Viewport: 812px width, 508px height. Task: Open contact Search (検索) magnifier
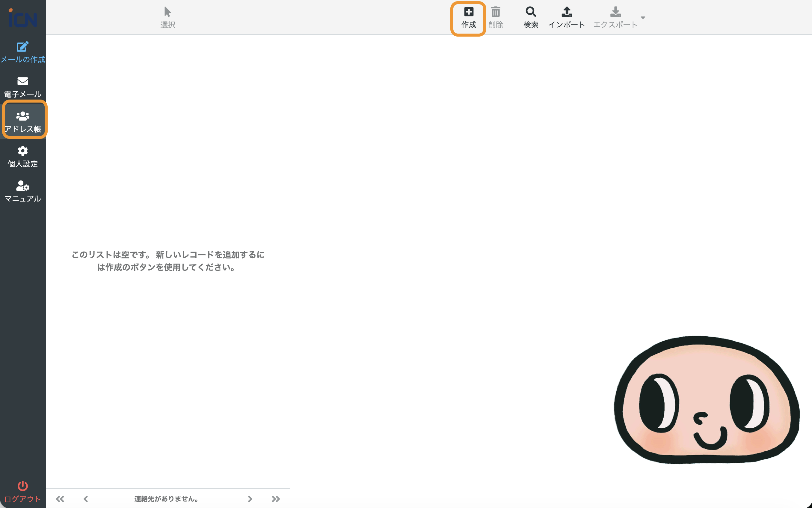[x=530, y=12]
